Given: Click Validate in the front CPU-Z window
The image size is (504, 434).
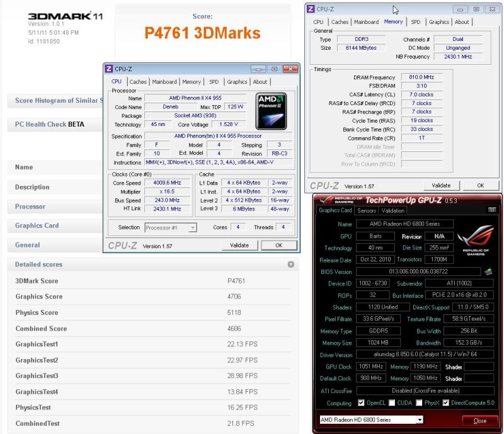Looking at the screenshot, I should pos(239,245).
